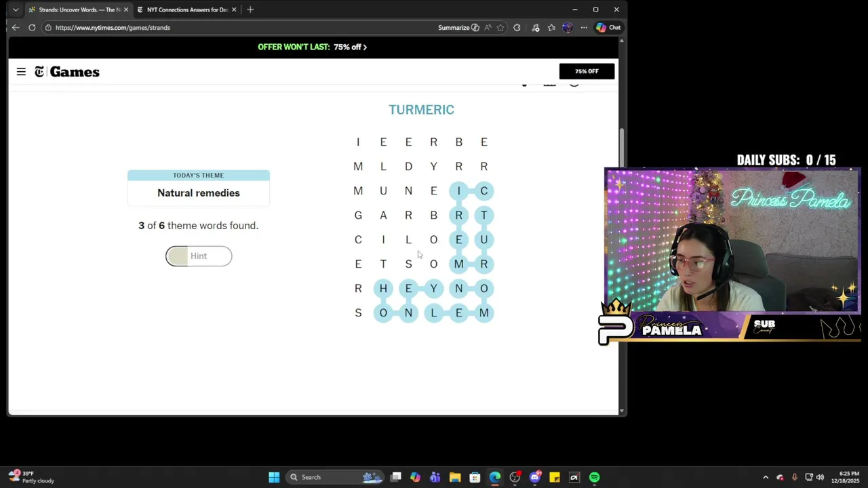Click the TURMERIC found word title
The width and height of the screenshot is (868, 488).
(421, 110)
